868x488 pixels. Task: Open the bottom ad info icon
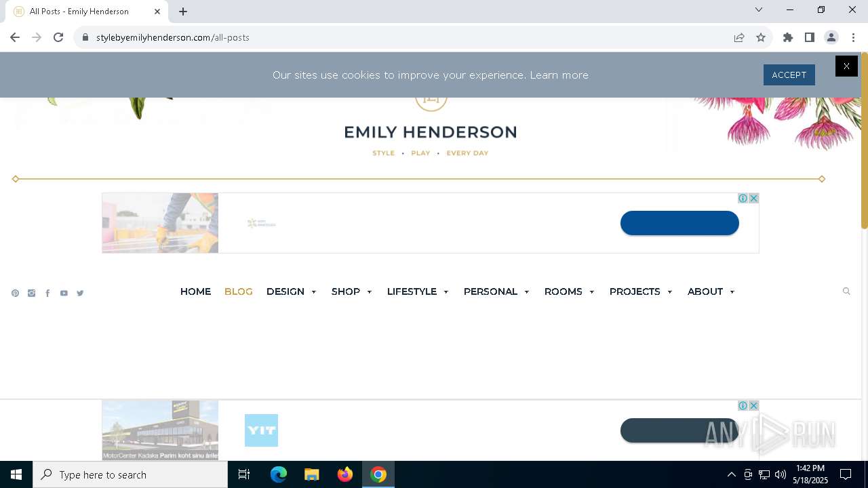743,405
